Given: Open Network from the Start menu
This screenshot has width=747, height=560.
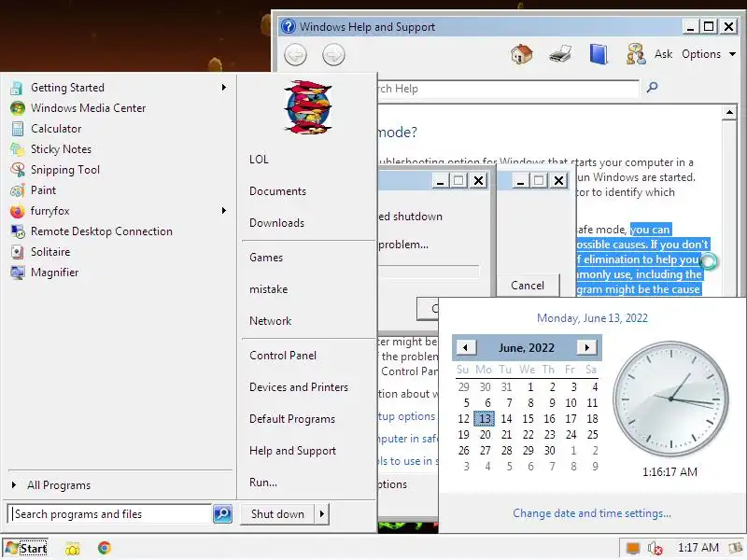Looking at the screenshot, I should pyautogui.click(x=271, y=321).
